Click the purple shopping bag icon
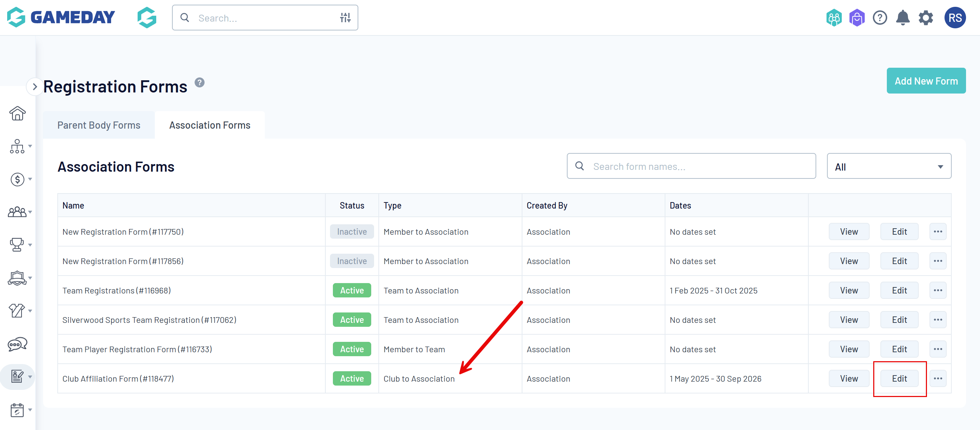 [x=857, y=18]
